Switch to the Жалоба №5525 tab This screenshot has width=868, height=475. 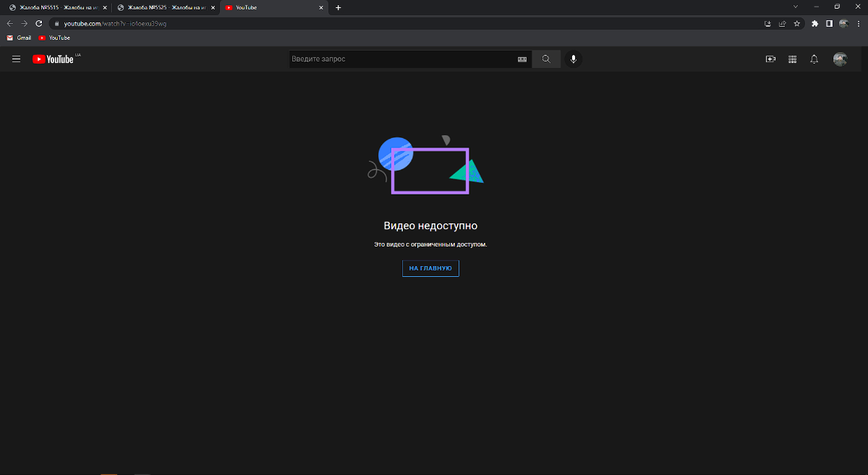point(163,7)
